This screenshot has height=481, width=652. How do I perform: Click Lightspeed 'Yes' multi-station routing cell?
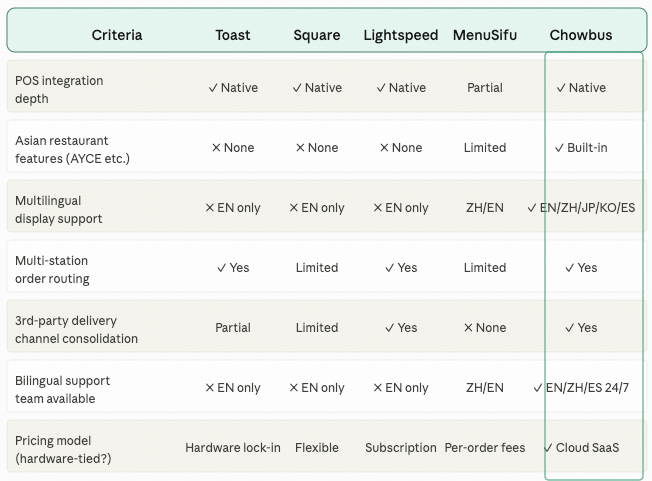tap(401, 267)
